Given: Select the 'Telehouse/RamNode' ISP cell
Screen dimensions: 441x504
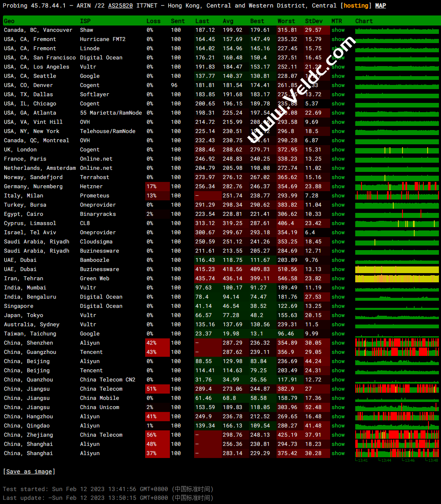Looking at the screenshot, I should [108, 131].
